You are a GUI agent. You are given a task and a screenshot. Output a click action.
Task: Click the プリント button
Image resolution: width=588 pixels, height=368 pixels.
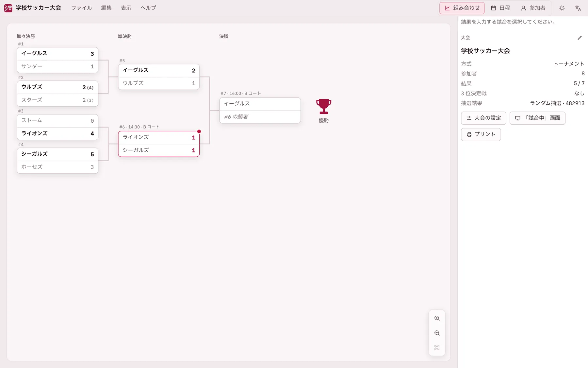point(481,134)
